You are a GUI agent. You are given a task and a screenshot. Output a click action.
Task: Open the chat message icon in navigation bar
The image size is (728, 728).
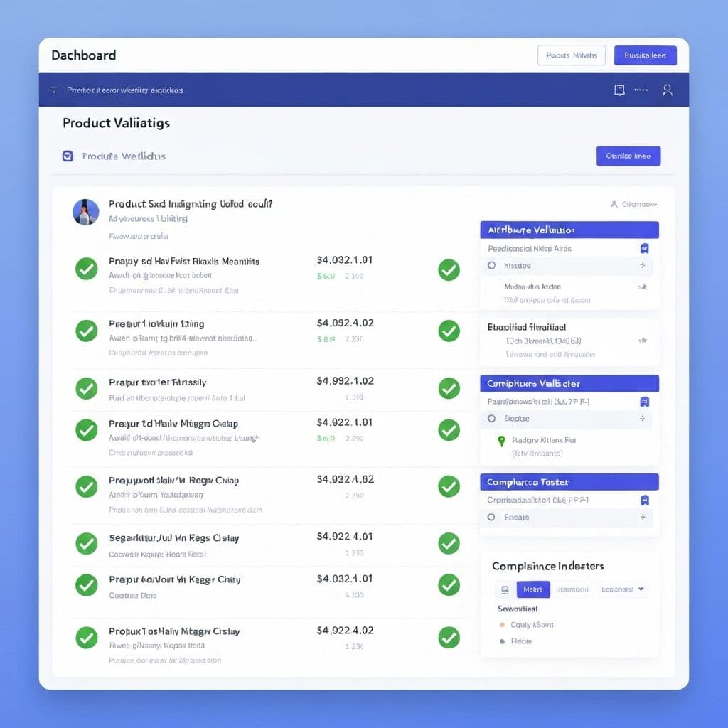619,90
